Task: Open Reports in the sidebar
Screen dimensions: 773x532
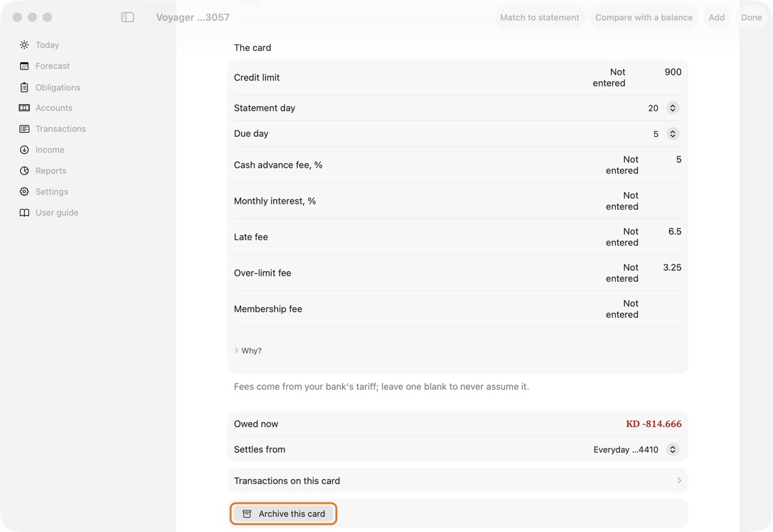Action: 51,170
